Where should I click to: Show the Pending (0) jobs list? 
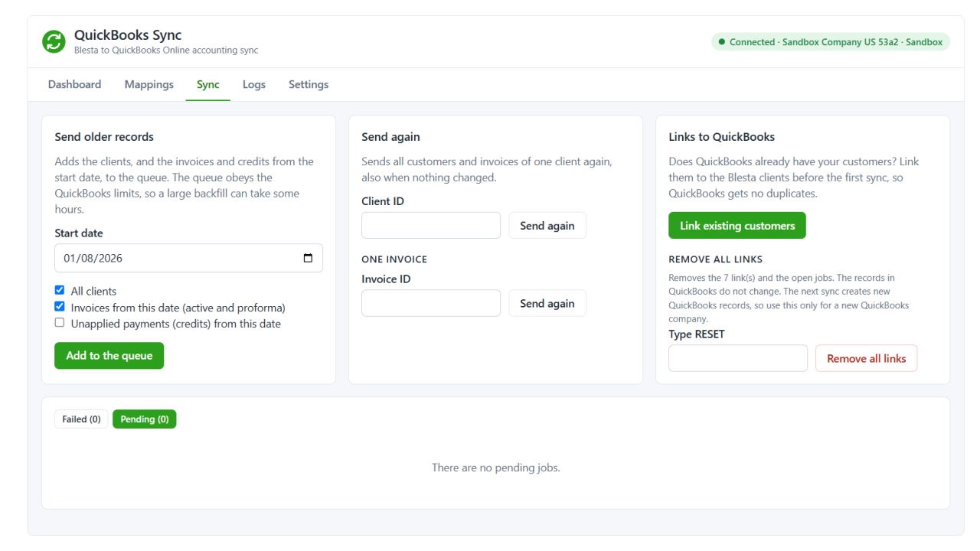145,419
